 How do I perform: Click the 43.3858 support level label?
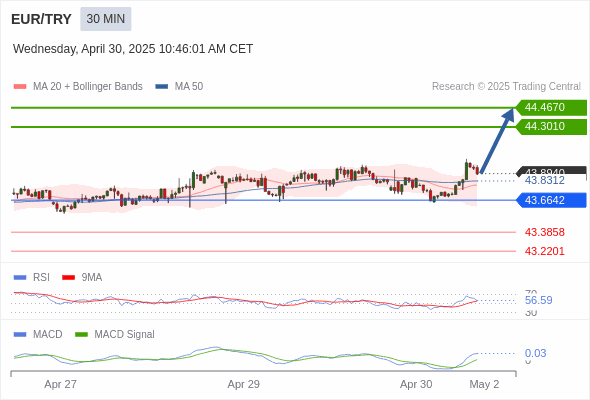point(544,232)
